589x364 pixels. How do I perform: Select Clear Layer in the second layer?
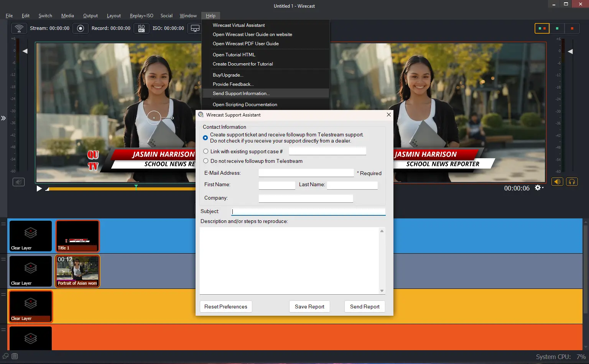click(31, 271)
